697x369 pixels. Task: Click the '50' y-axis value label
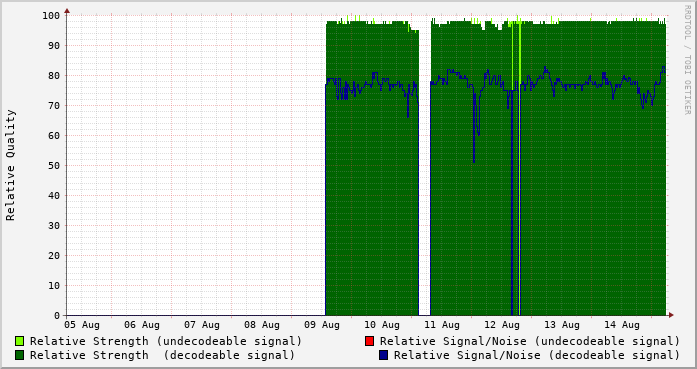coord(54,166)
